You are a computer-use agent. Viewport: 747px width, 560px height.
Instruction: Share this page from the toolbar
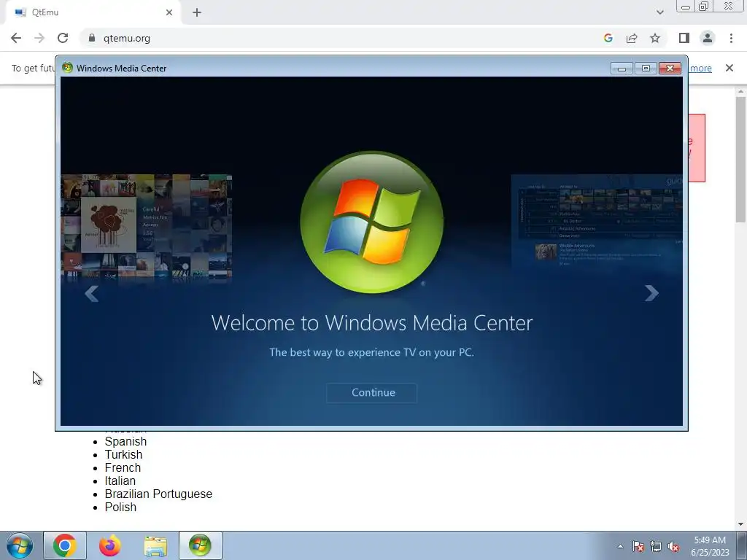click(632, 38)
